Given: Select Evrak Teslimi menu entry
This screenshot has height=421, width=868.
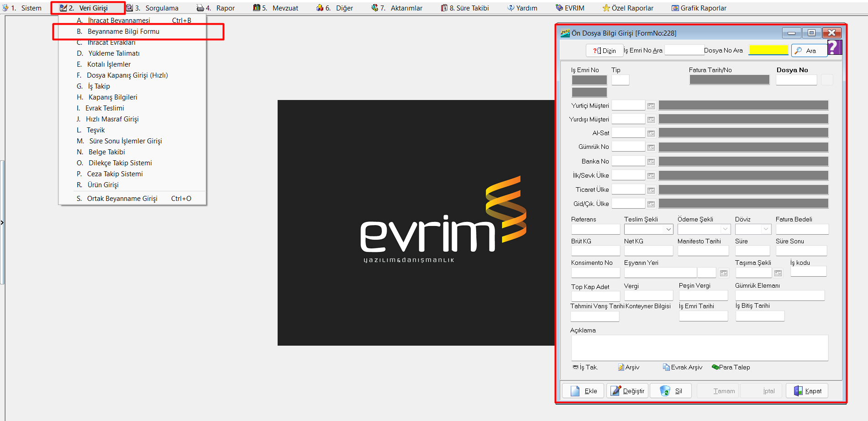Looking at the screenshot, I should [132, 108].
